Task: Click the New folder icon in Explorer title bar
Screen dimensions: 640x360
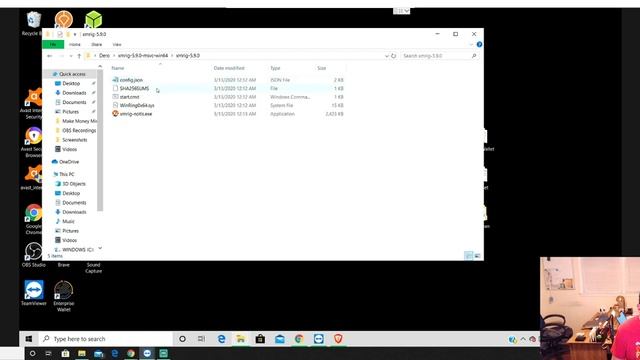Action: [68, 34]
